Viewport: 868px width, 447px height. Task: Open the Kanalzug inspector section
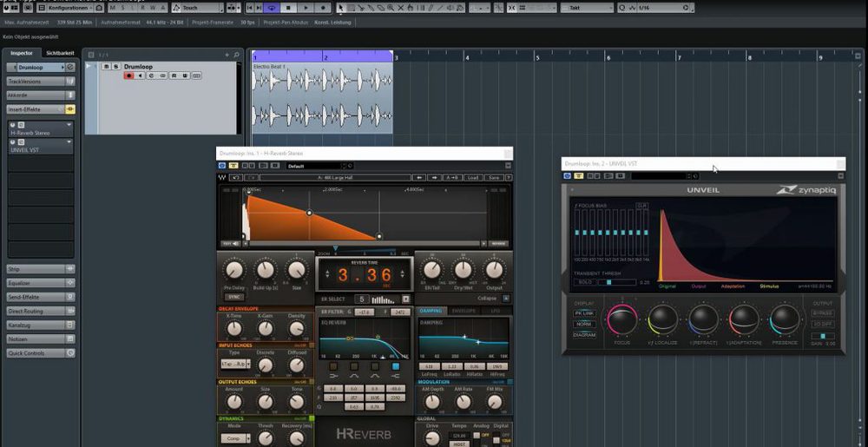coord(41,325)
